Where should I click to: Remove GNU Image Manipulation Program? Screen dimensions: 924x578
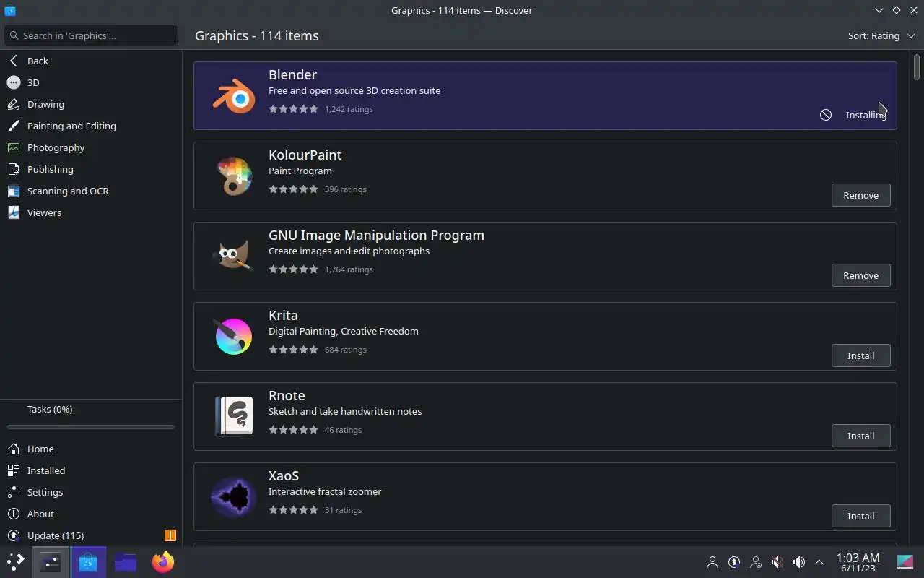click(x=860, y=275)
